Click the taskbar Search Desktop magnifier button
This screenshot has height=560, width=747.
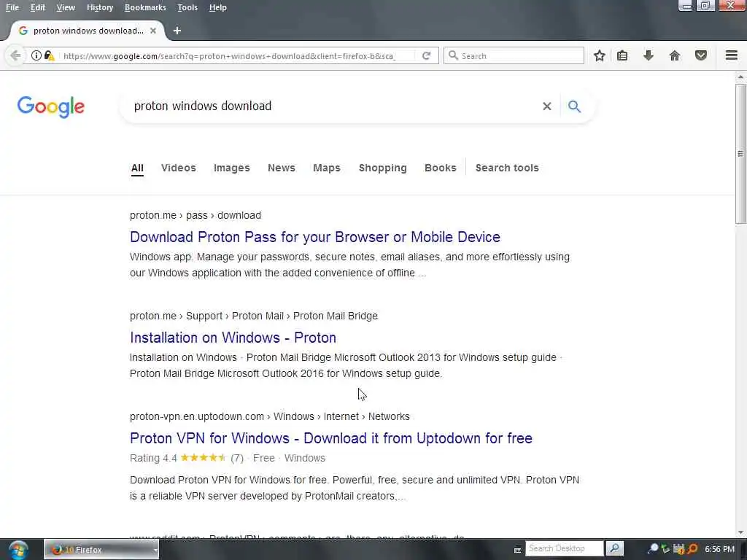[614, 548]
